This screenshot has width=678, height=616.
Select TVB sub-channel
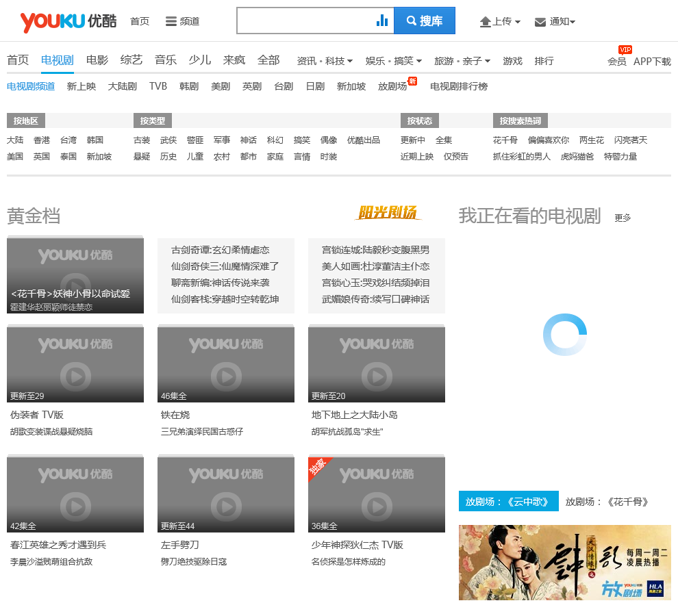click(158, 86)
